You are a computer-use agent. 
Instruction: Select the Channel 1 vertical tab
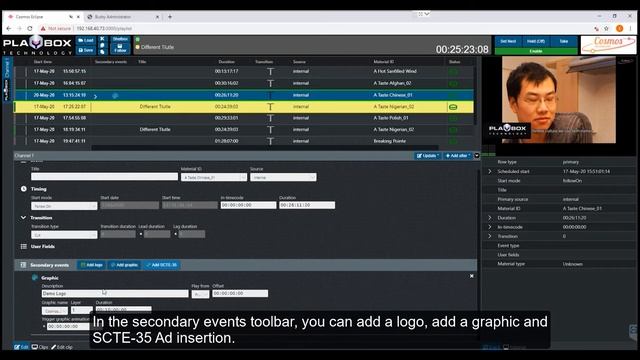(7, 67)
